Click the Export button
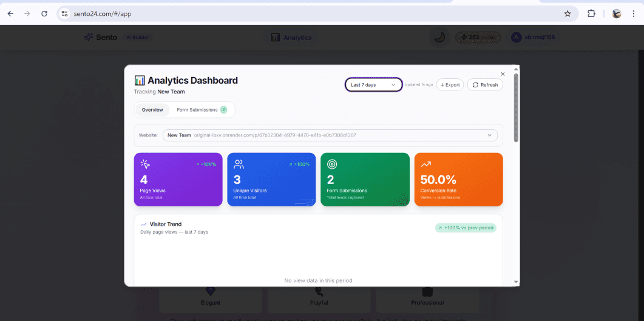The width and height of the screenshot is (644, 321). (450, 85)
